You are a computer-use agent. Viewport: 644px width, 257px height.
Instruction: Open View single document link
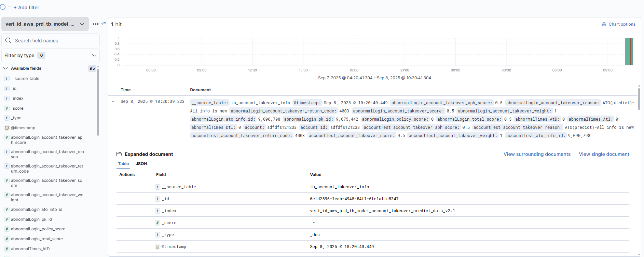click(604, 154)
